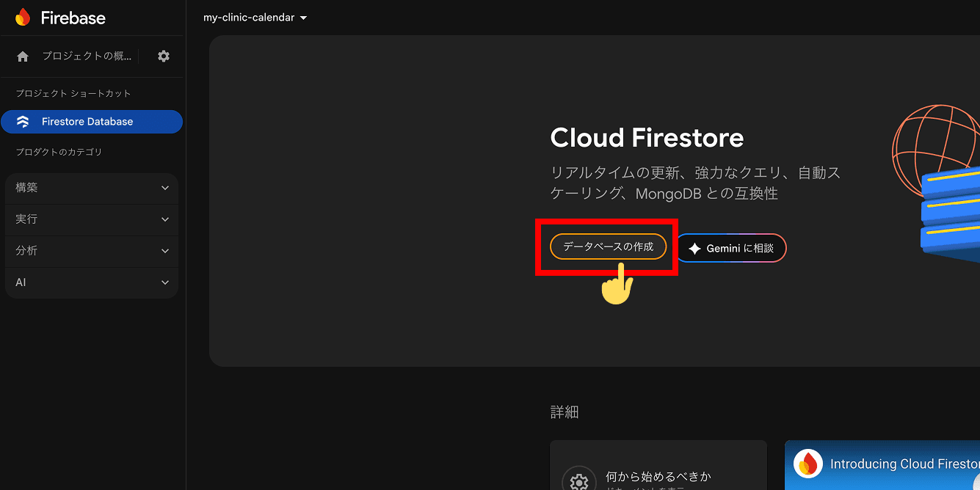The width and height of the screenshot is (980, 490).
Task: Open project overview home icon
Action: [x=23, y=56]
